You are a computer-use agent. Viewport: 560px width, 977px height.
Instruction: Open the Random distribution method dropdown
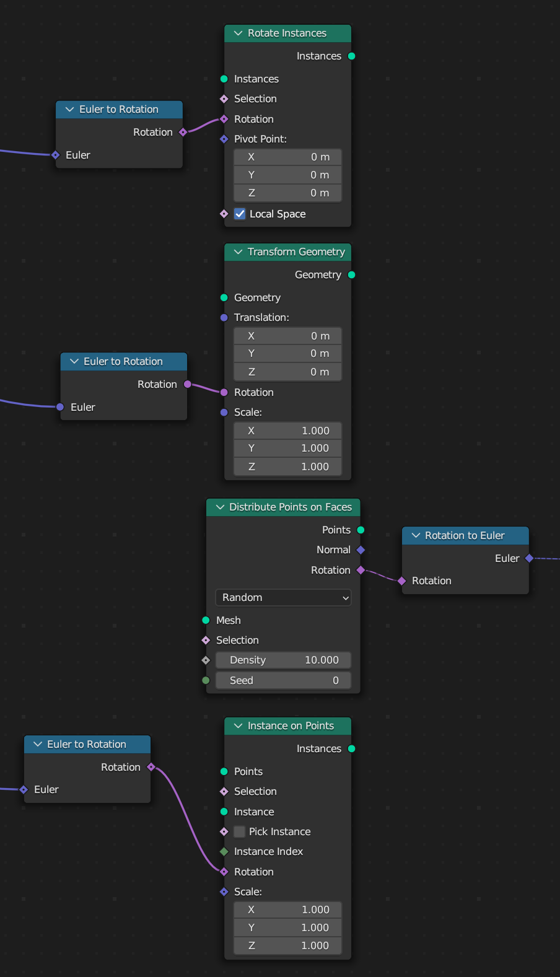(x=283, y=598)
